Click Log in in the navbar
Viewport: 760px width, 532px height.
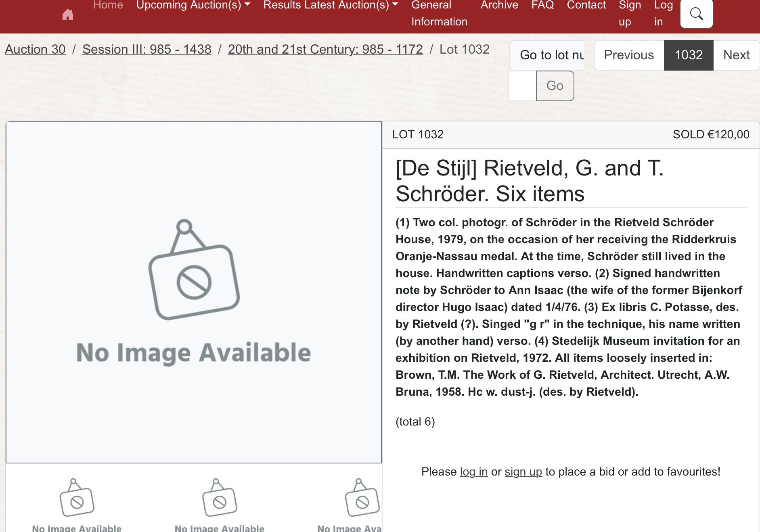[663, 13]
